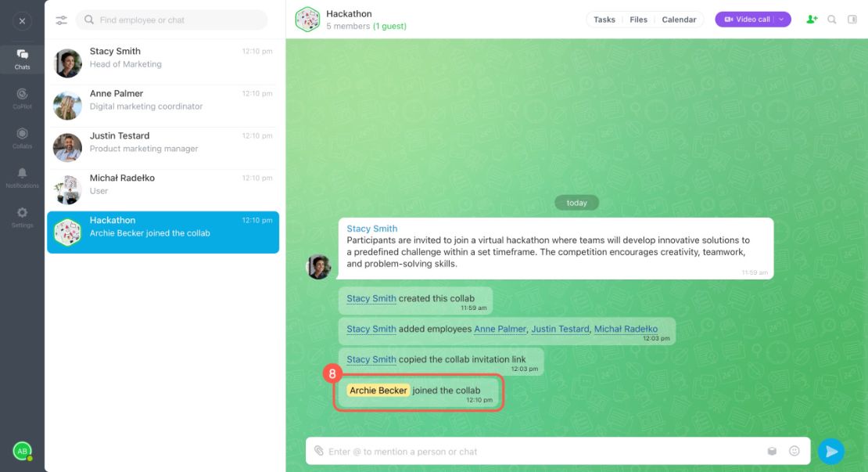Viewport: 868px width, 472px height.
Task: Open the Tasks tab
Action: click(604, 20)
